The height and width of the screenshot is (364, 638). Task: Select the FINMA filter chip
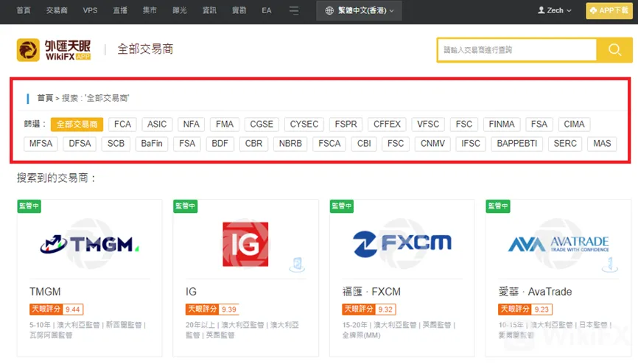point(502,125)
